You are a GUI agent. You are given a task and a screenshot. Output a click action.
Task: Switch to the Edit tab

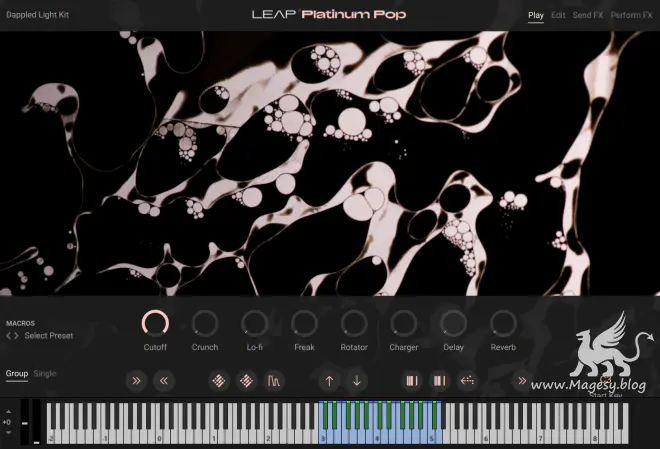click(558, 15)
